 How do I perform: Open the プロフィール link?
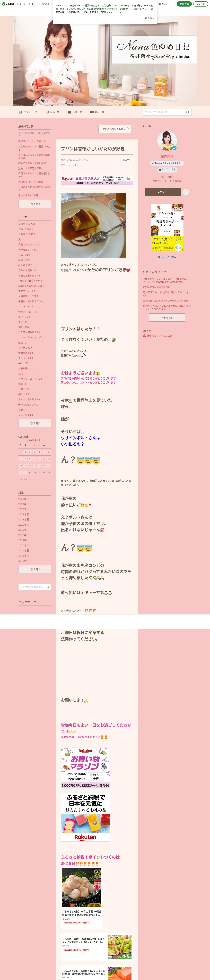click(x=160, y=181)
